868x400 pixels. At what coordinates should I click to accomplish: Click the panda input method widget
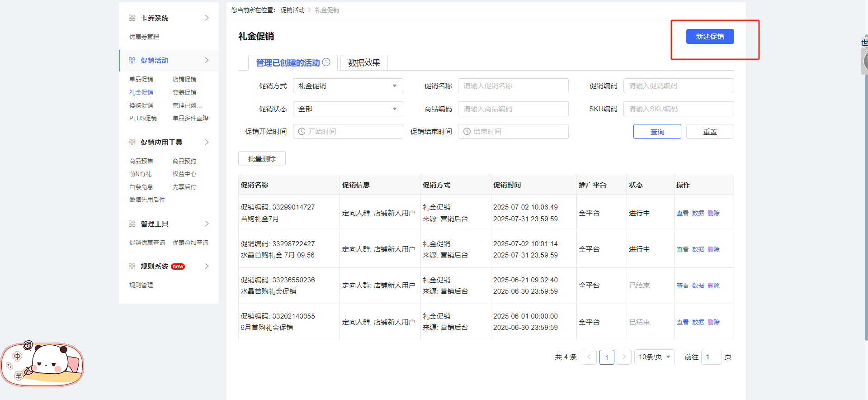(x=42, y=364)
